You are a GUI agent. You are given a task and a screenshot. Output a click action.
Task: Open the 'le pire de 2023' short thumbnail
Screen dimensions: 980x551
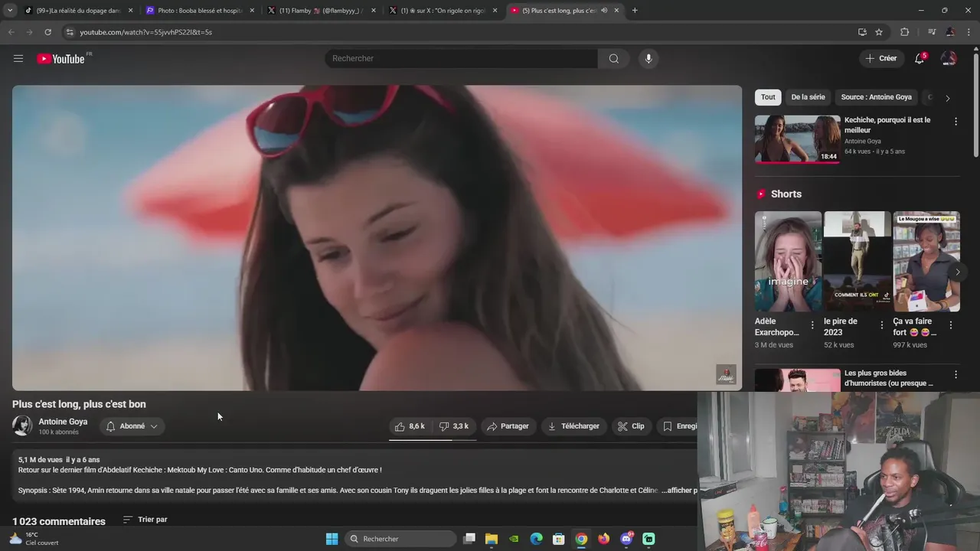(857, 261)
